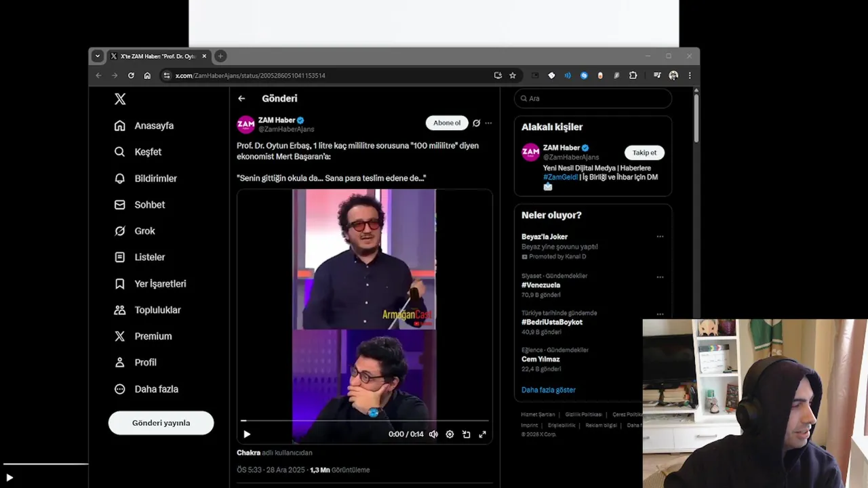The width and height of the screenshot is (868, 488).
Task: Click browser home button
Action: click(x=147, y=75)
